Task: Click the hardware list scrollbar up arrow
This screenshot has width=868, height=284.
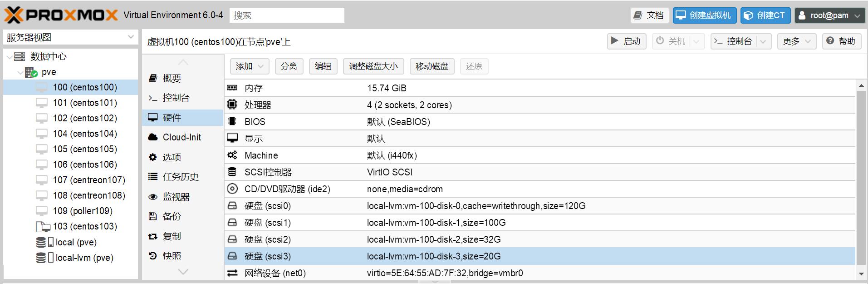Action: (861, 86)
